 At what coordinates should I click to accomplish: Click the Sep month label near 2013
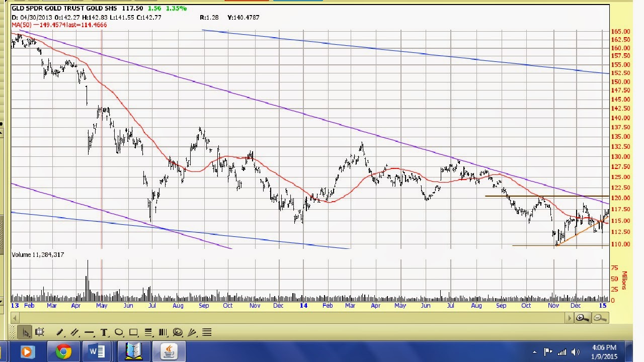(x=204, y=305)
